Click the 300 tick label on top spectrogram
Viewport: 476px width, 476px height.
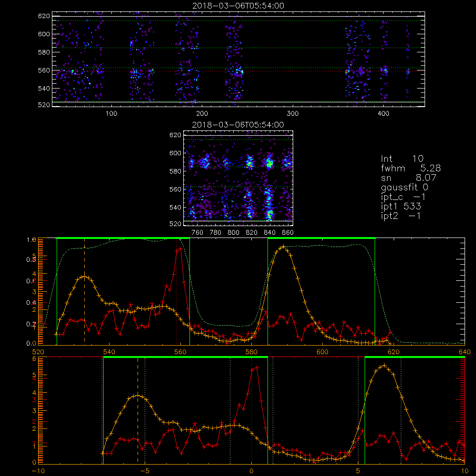click(x=293, y=114)
